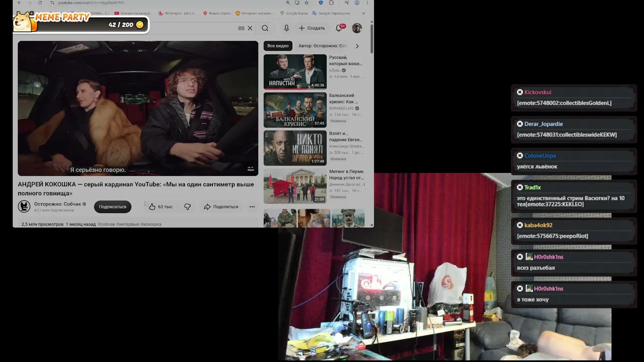Screen dimensions: 644x362
Task: Remove ColonelJopa chat message with X icon
Action: pyautogui.click(x=520, y=155)
